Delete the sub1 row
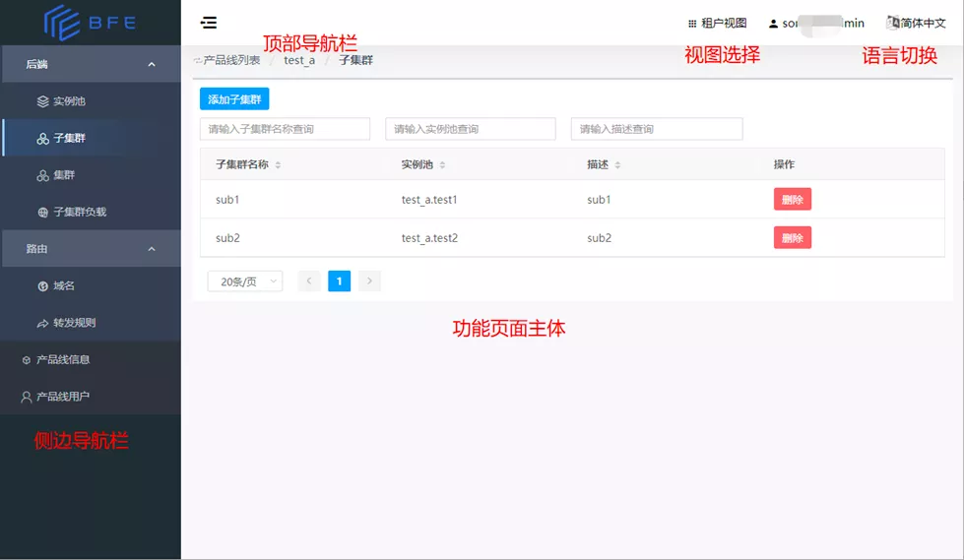964x560 pixels. (x=793, y=199)
